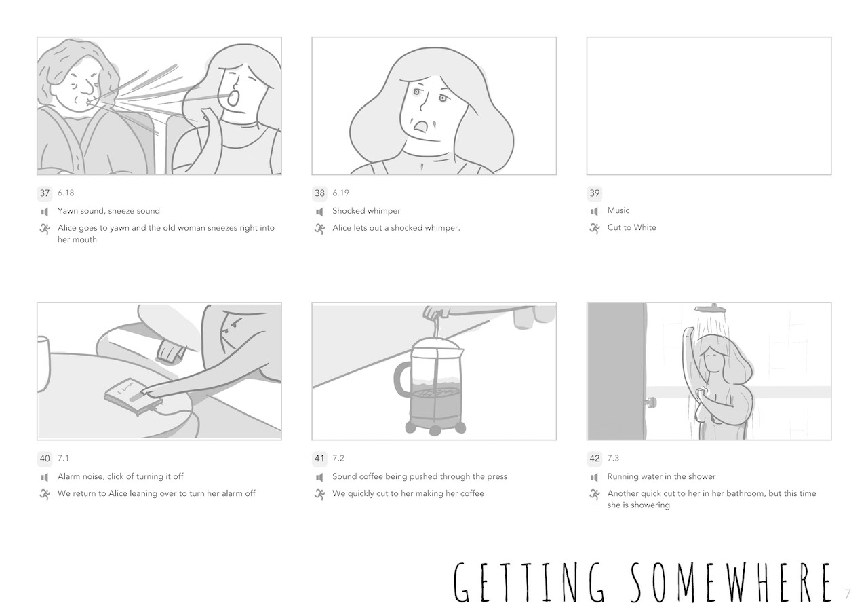The height and width of the screenshot is (614, 868).
Task: Click the running figure icon for panel 37
Action: [45, 229]
